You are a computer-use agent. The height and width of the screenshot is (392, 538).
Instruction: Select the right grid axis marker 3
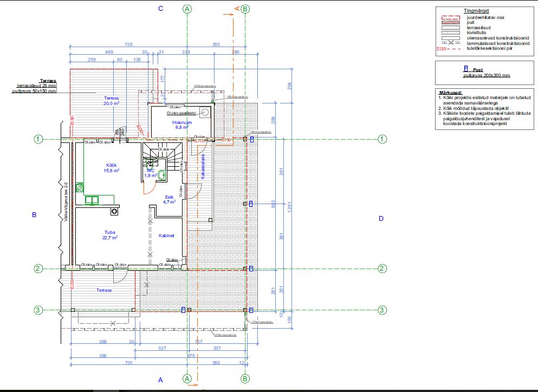click(383, 310)
